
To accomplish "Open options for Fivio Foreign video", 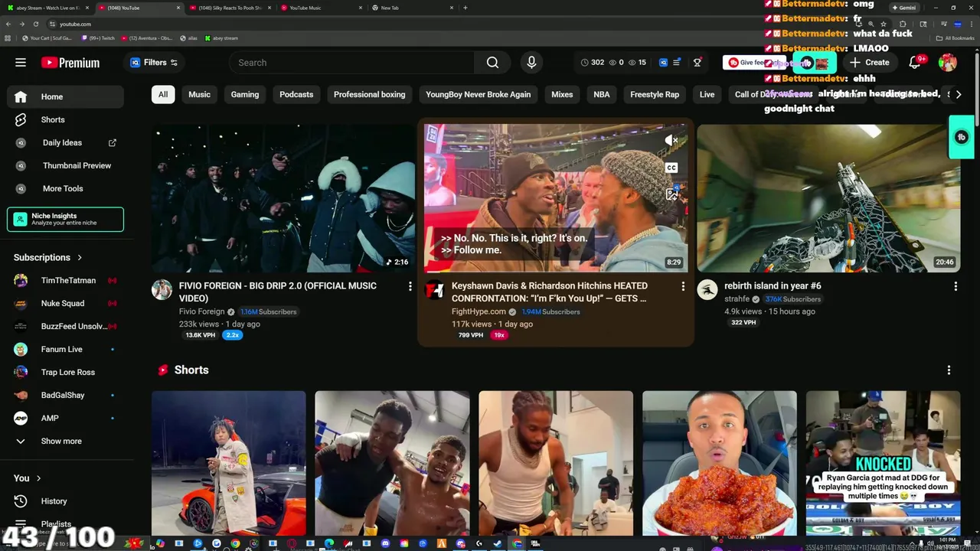I will click(410, 286).
